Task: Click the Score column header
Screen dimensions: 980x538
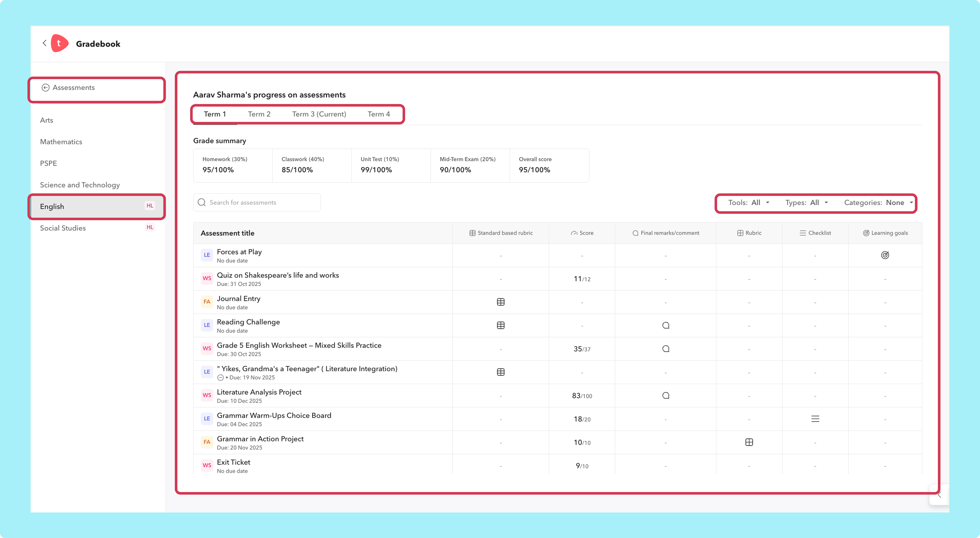Action: click(582, 233)
